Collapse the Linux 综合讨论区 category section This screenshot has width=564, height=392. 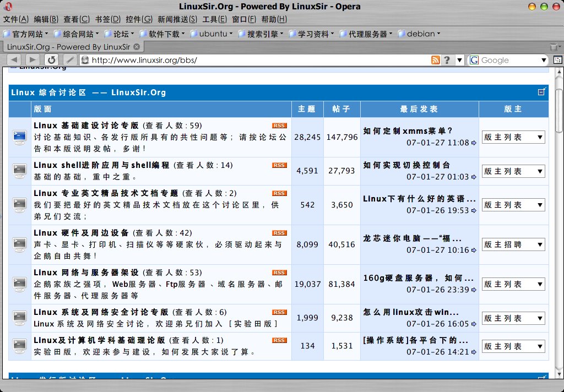tap(542, 92)
